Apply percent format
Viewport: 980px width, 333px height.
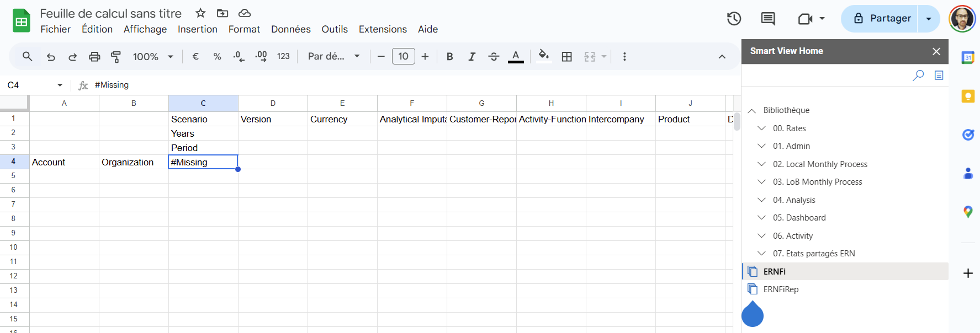[x=217, y=56]
